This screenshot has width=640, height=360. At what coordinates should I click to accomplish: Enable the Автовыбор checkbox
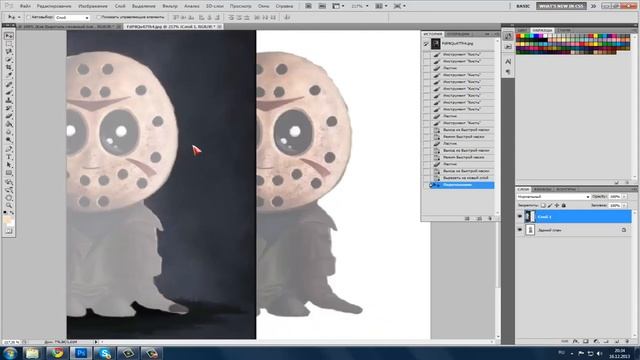tap(29, 17)
